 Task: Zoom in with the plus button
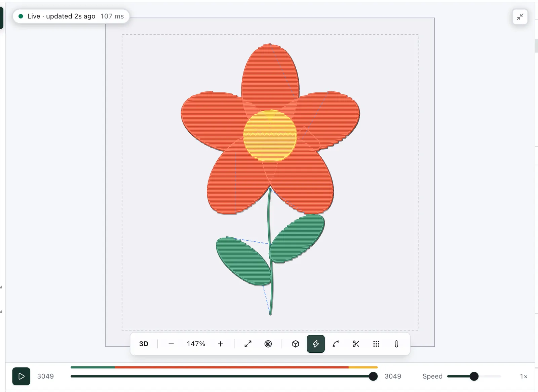point(221,344)
